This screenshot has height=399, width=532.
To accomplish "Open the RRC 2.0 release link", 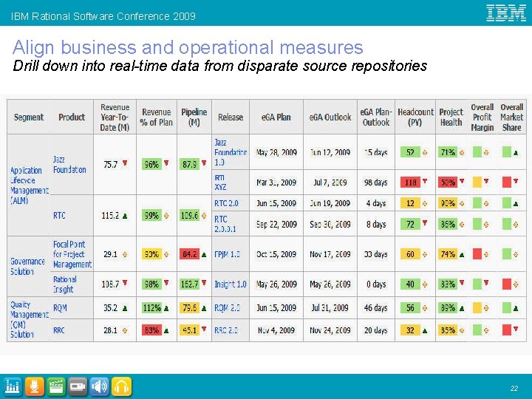I will [226, 330].
